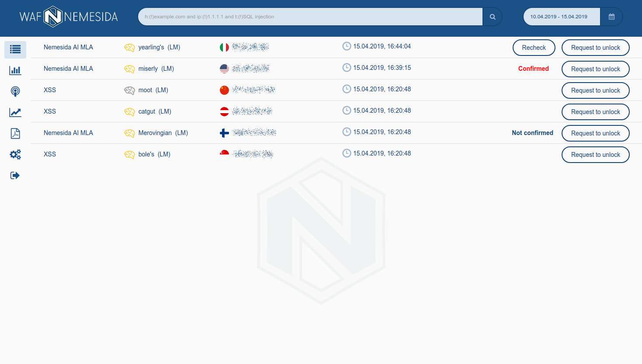Focus the search query input field
Image resolution: width=642 pixels, height=364 pixels.
(x=310, y=17)
